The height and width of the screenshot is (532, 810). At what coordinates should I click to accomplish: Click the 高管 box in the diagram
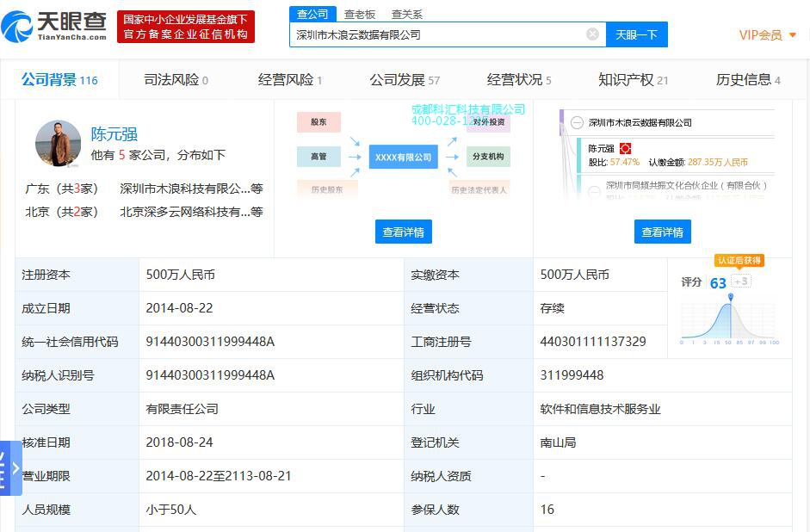(x=318, y=157)
